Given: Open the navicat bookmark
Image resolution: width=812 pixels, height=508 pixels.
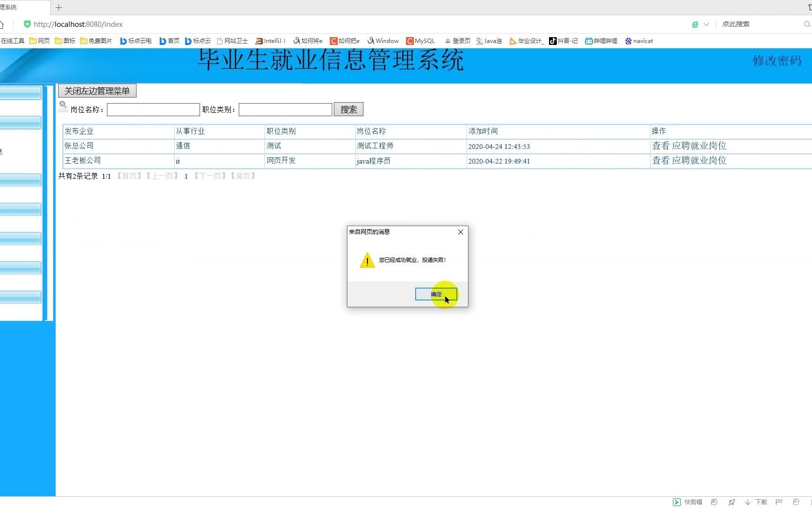Looking at the screenshot, I should click(x=639, y=41).
